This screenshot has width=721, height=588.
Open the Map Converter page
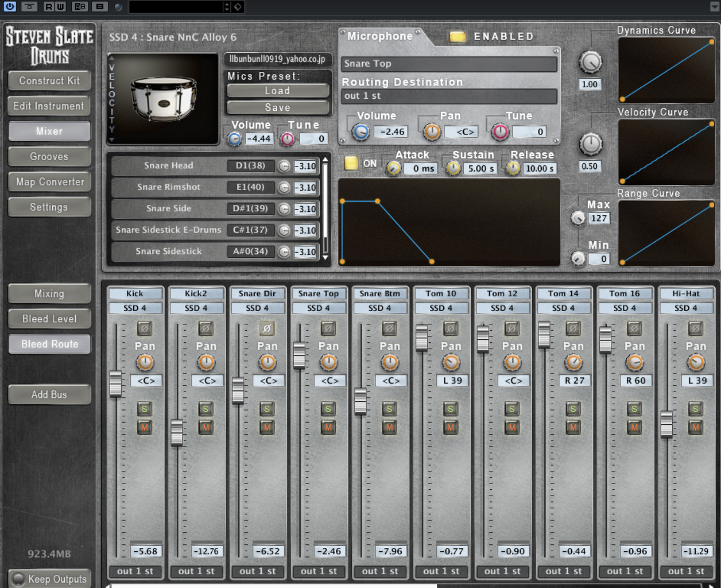coord(49,182)
